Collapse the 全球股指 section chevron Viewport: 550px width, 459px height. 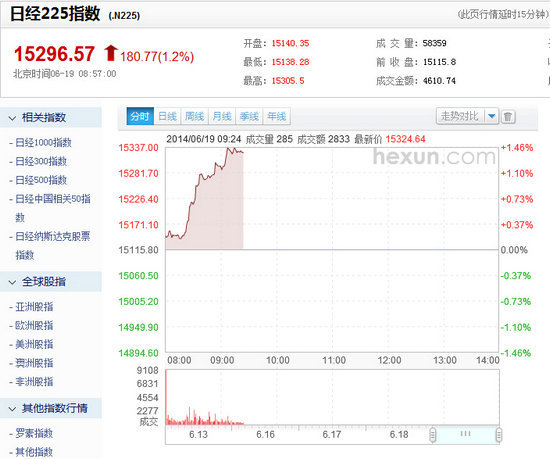coord(12,282)
